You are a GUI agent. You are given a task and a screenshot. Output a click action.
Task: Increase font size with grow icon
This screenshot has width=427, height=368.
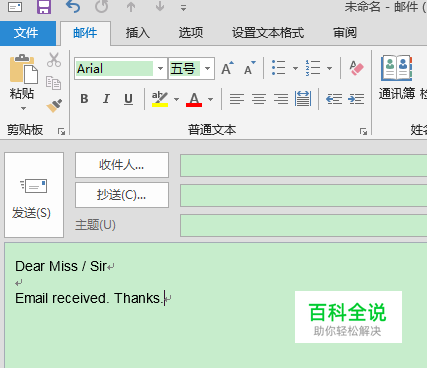click(x=227, y=69)
